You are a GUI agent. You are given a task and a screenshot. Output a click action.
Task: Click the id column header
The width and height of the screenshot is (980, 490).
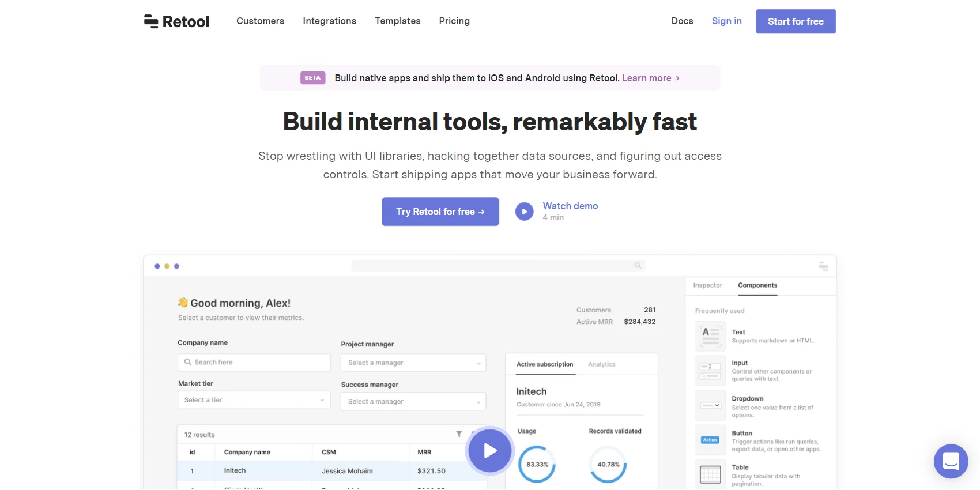193,452
